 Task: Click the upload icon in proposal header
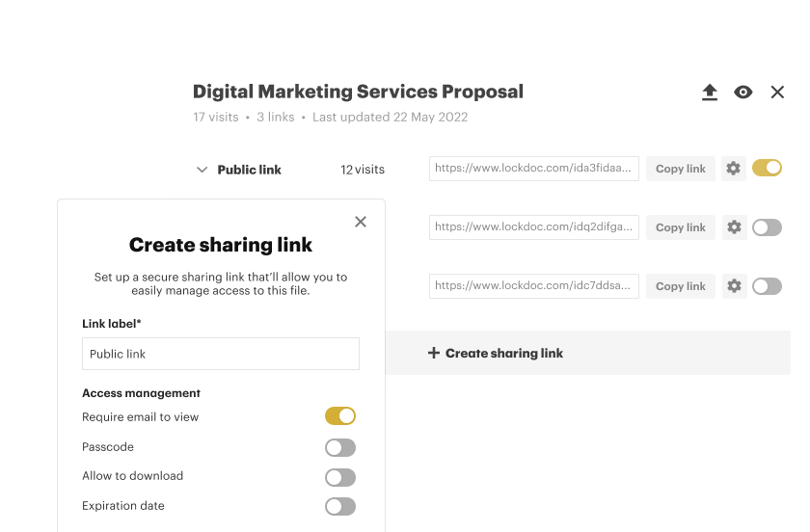coord(710,93)
